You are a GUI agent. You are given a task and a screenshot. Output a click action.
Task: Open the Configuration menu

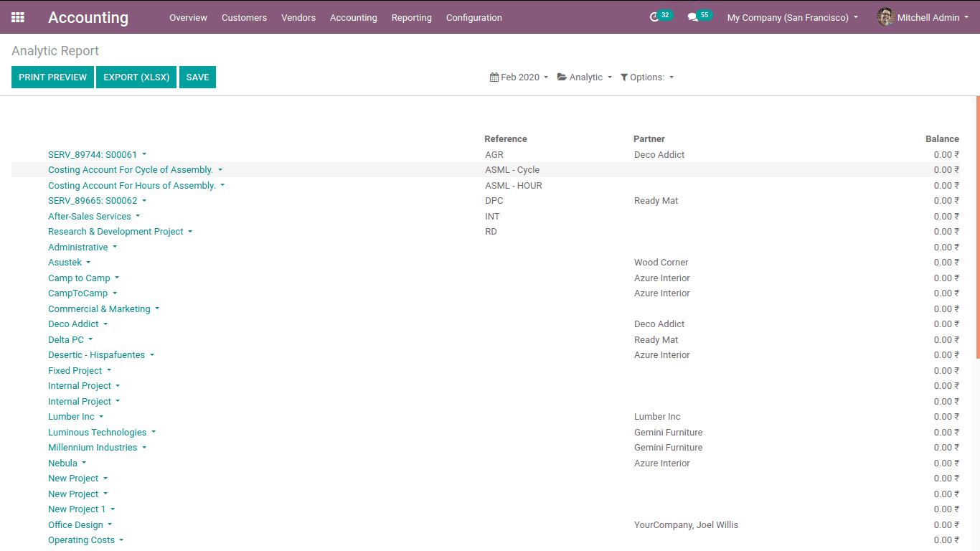[474, 17]
